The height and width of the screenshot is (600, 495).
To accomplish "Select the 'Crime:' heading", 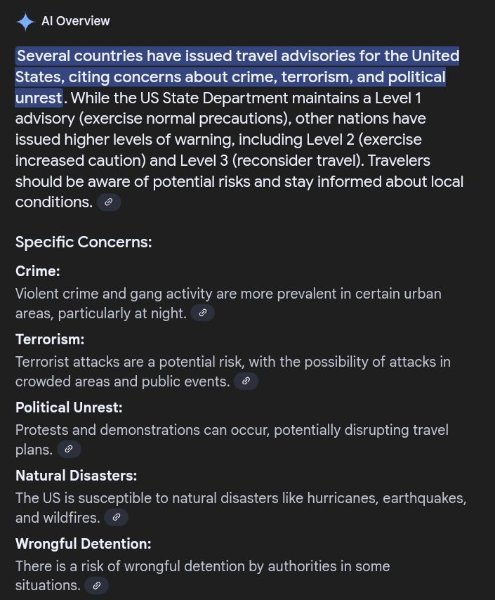I will (x=38, y=271).
